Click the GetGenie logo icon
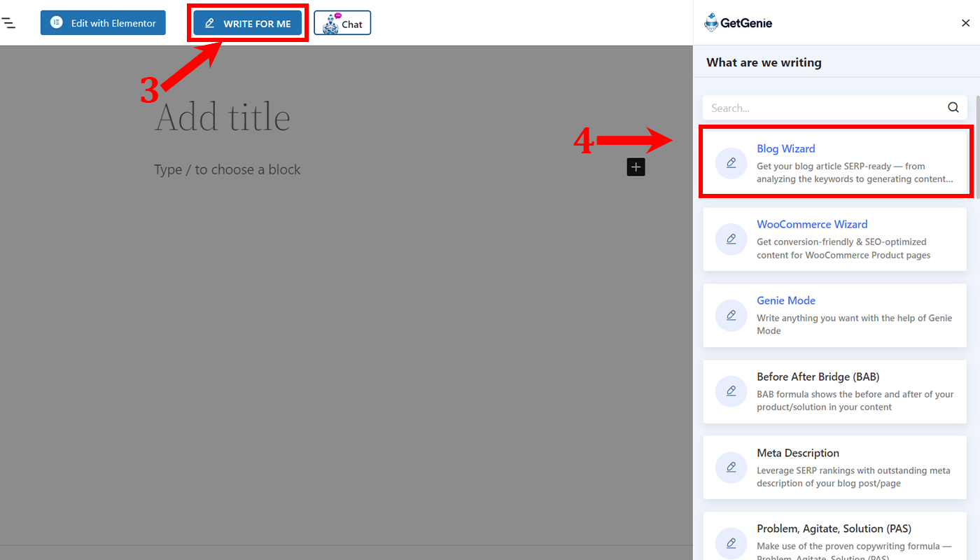The height and width of the screenshot is (560, 980). tap(712, 23)
